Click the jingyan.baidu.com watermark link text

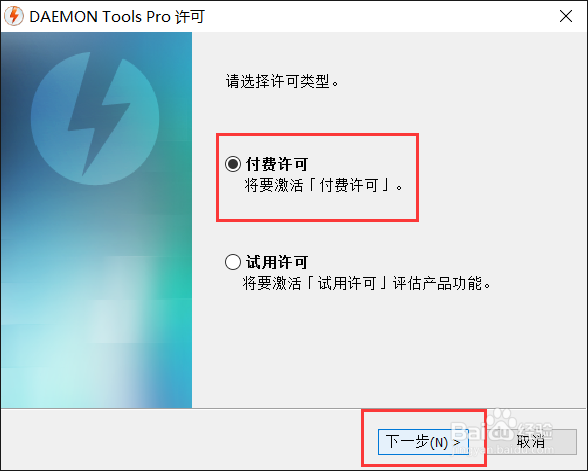[x=502, y=449]
